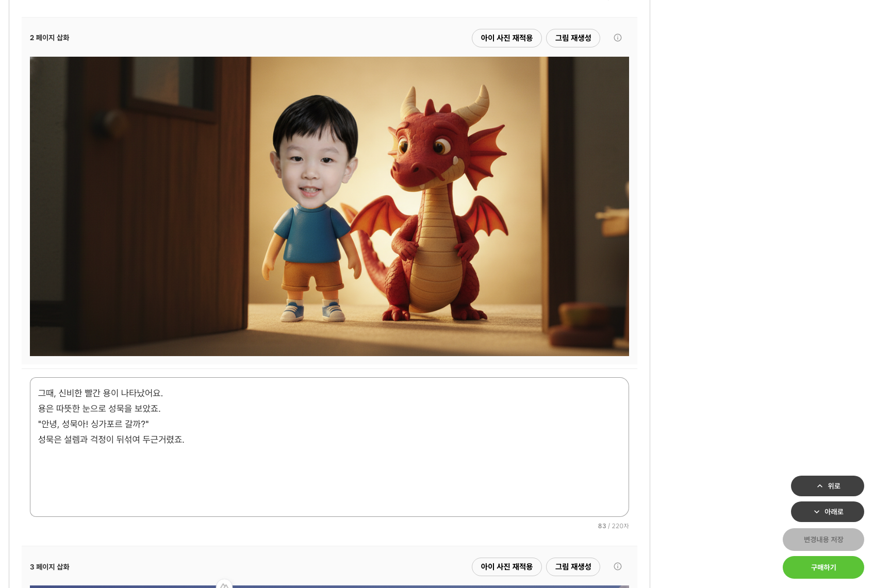The width and height of the screenshot is (874, 588).
Task: Click the 83 / 220자 character counter
Action: coord(613,526)
